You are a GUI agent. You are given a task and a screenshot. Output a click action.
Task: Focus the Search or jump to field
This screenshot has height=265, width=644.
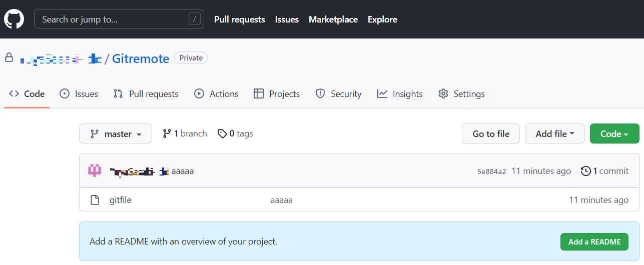119,19
